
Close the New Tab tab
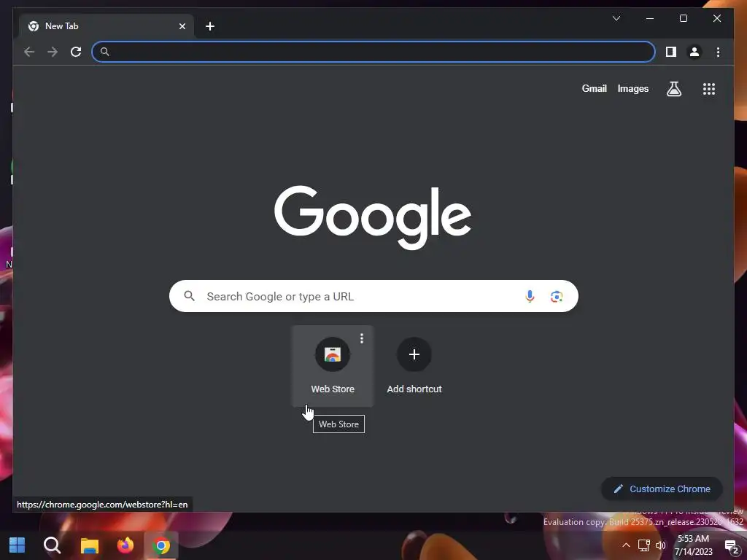tap(182, 26)
